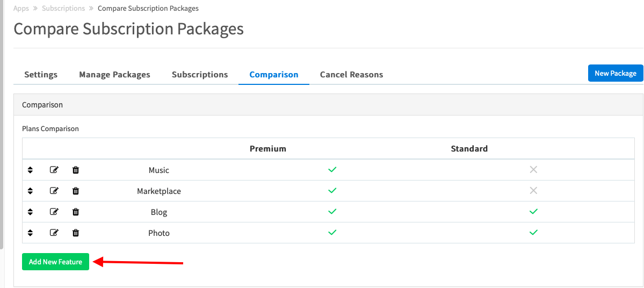Toggle the Premium checkmark for Blog
This screenshot has height=288, width=644.
tap(332, 212)
